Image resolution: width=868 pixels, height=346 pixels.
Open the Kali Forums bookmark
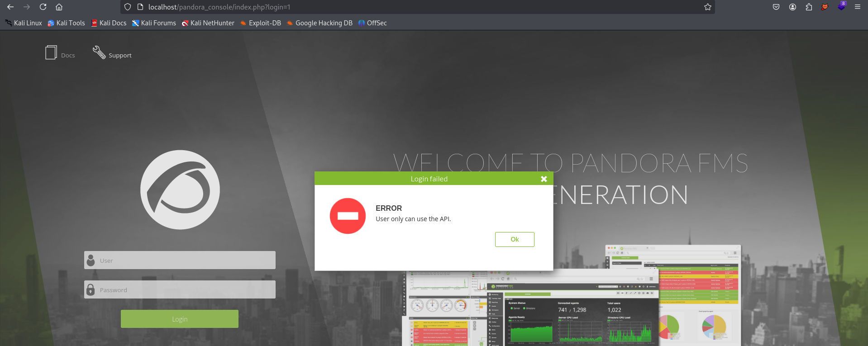pos(154,23)
